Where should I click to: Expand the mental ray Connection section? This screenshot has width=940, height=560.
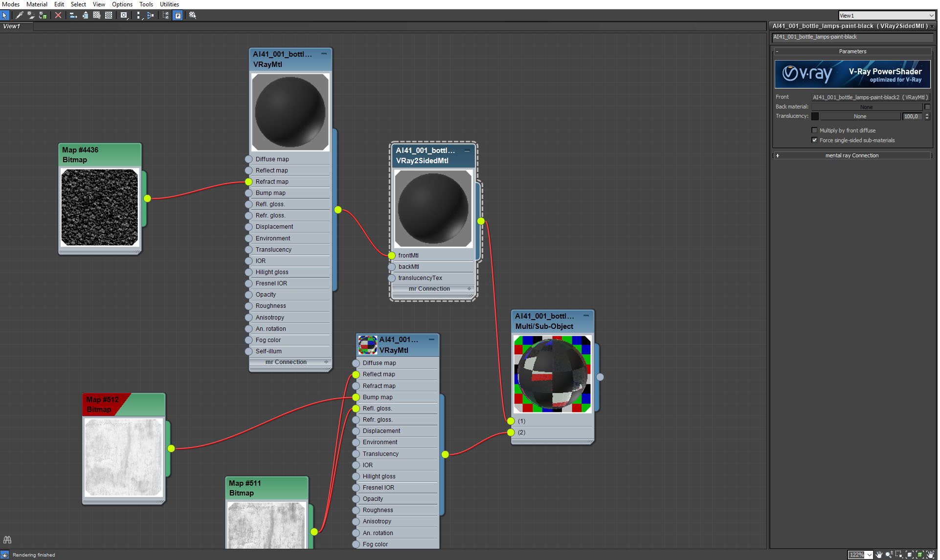click(779, 155)
